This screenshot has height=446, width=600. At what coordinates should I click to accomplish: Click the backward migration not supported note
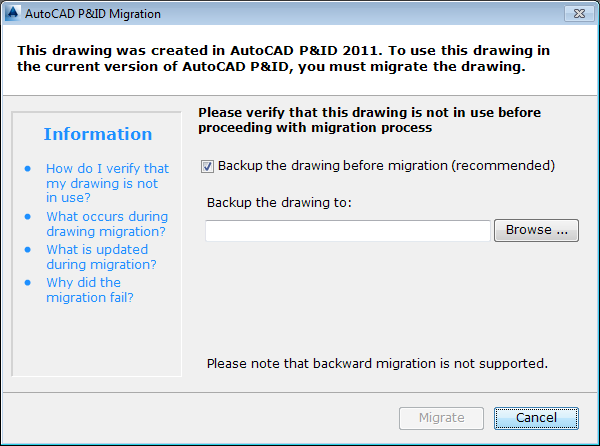377,363
